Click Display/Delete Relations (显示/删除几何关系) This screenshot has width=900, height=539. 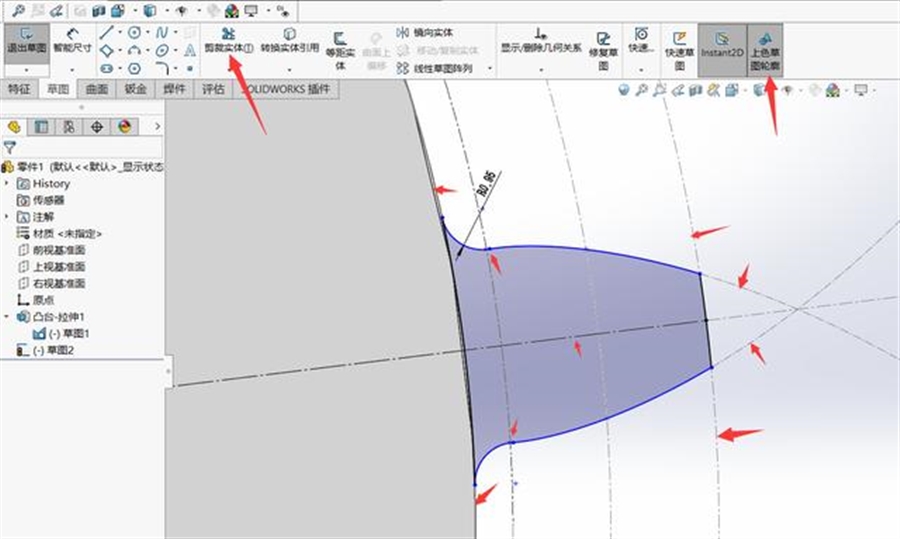[x=541, y=41]
